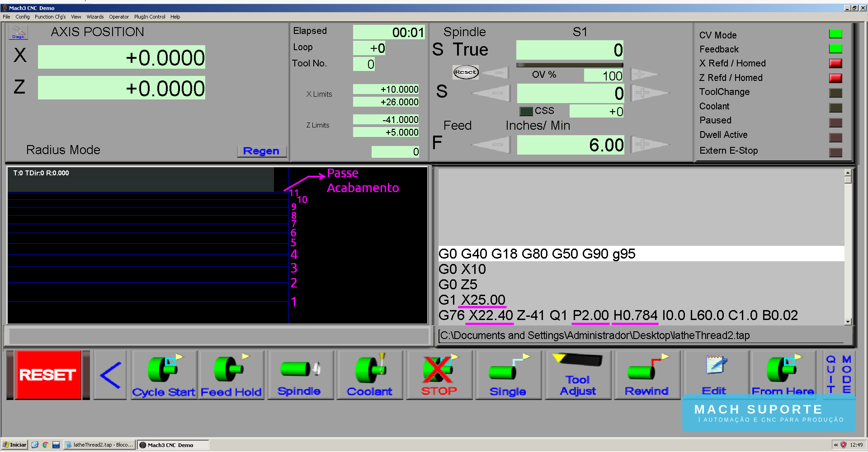The height and width of the screenshot is (452, 868).
Task: Click the X axis position readout
Action: click(x=122, y=57)
